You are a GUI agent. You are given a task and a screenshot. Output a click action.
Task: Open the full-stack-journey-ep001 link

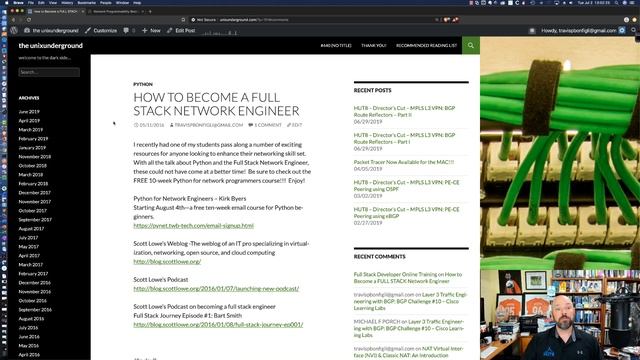pos(218,324)
